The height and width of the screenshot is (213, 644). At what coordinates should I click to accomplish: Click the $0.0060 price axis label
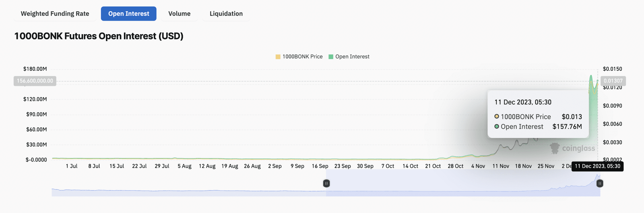pyautogui.click(x=612, y=124)
